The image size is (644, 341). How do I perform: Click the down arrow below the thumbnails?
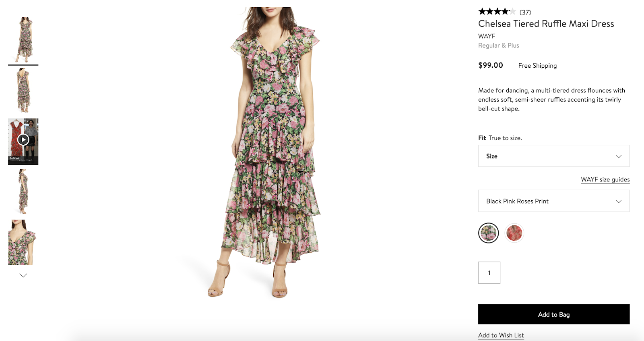(23, 275)
